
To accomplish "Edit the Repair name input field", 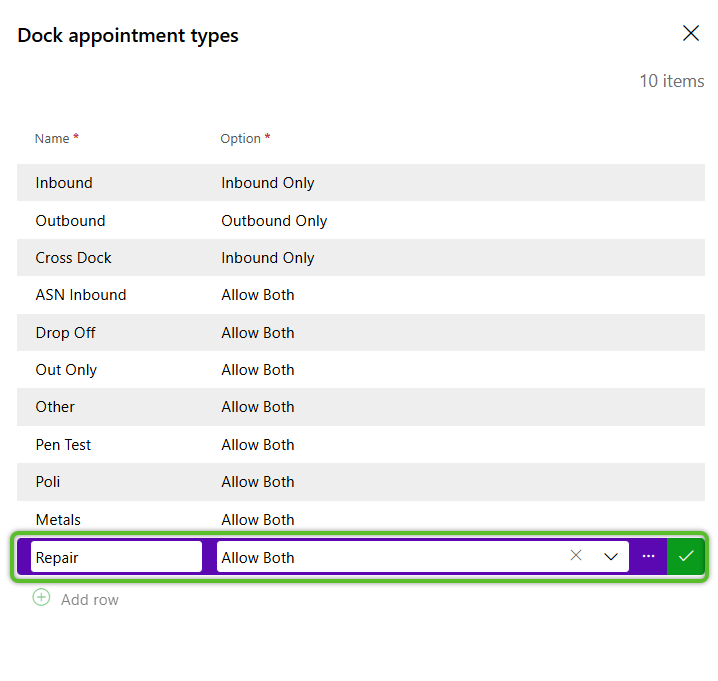I will click(x=116, y=557).
